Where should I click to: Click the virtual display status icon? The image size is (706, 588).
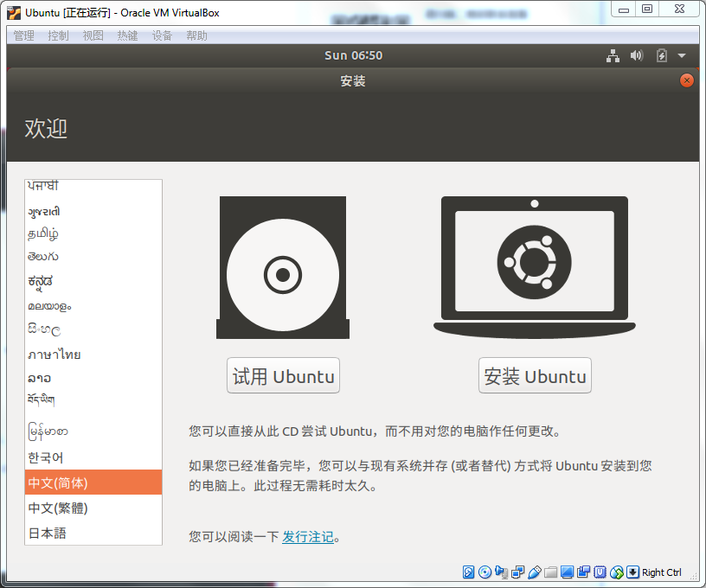coord(567,572)
